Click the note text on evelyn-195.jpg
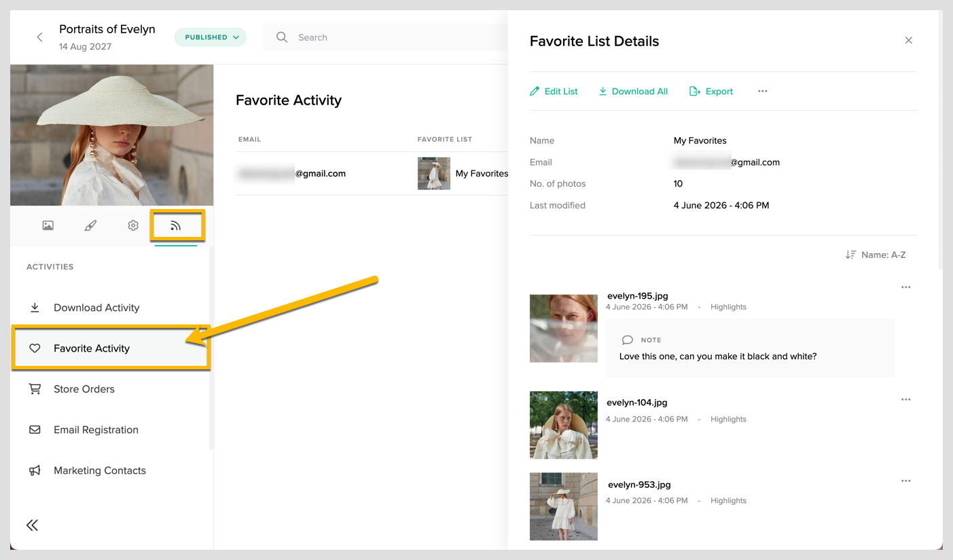Screen dimensions: 953x560 [718, 356]
